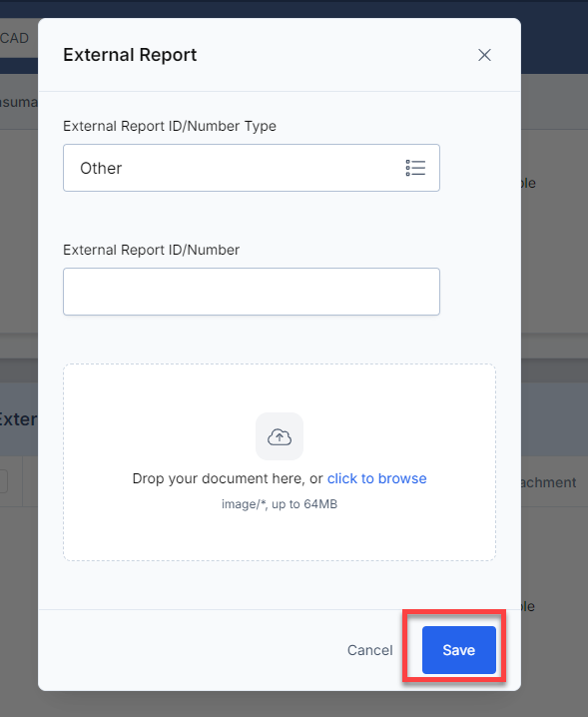The height and width of the screenshot is (717, 588).
Task: Cancel the External Report dialog
Action: click(x=370, y=650)
